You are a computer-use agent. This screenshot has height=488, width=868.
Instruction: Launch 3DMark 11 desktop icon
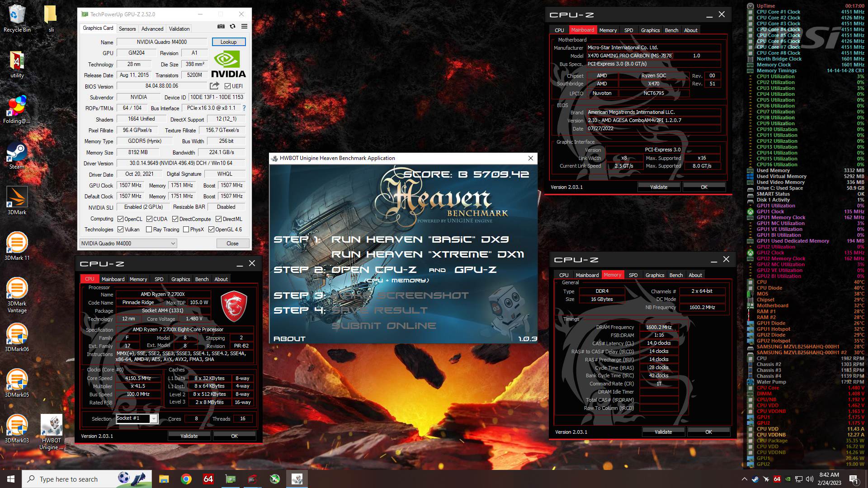[17, 246]
